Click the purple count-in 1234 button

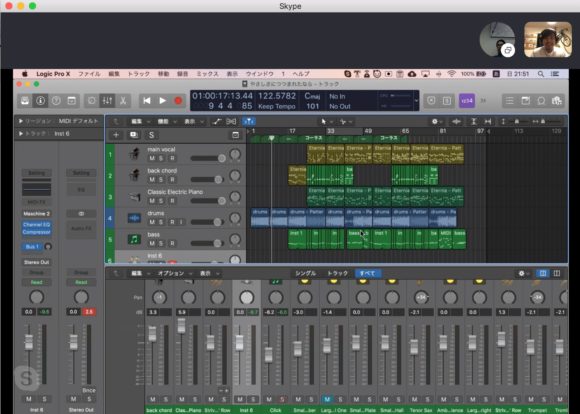[467, 101]
